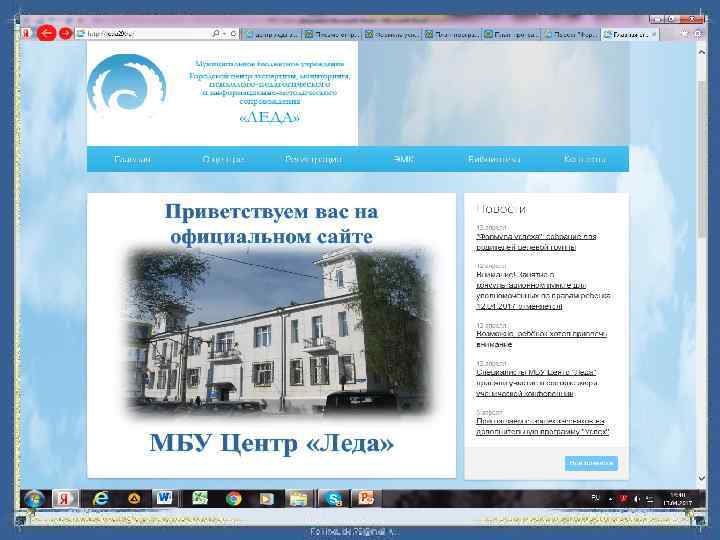Screen dimensions: 720x540
Task: Switch to the fifth browser tab
Action: click(x=512, y=34)
